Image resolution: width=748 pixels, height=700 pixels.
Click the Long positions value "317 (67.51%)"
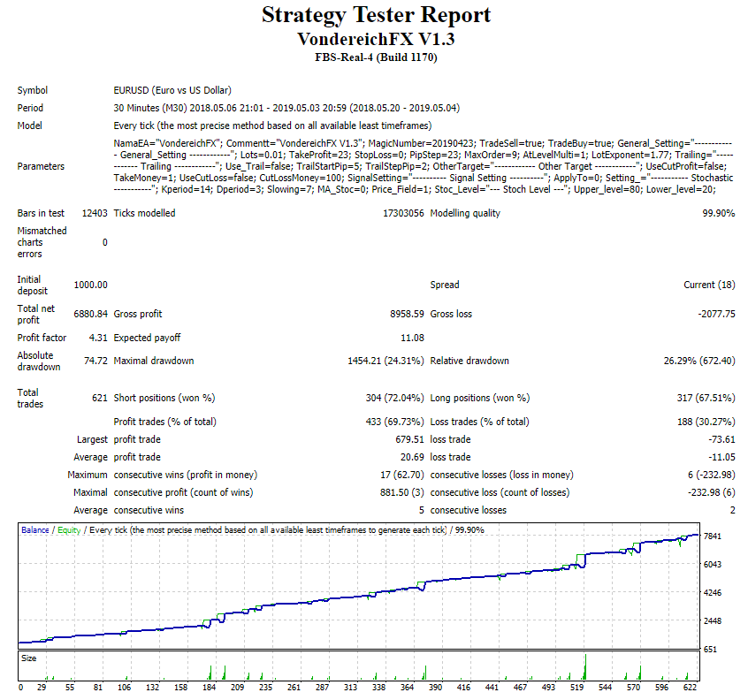(x=706, y=398)
